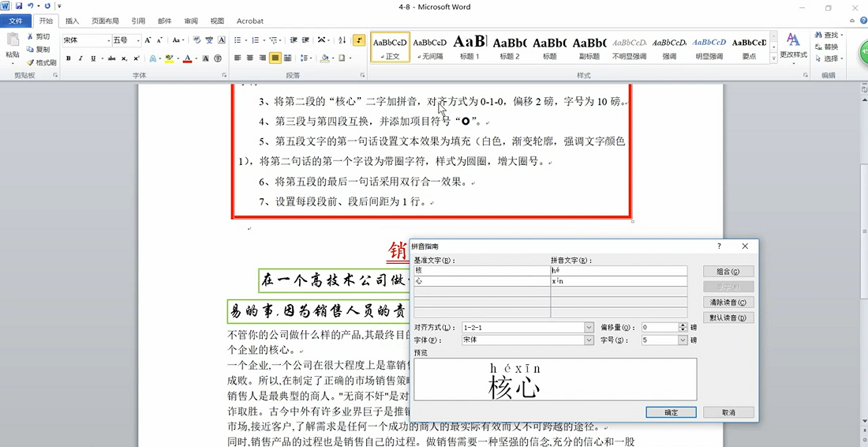Image resolution: width=868 pixels, height=447 pixels.
Task: Open the Change Case (Aa) dropdown
Action: pyautogui.click(x=178, y=40)
